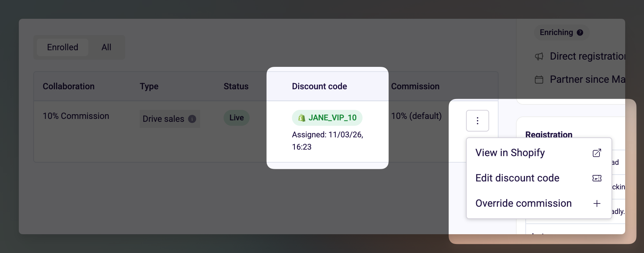Viewport: 644px width, 253px height.
Task: Switch to the Enrolled tab
Action: [62, 47]
